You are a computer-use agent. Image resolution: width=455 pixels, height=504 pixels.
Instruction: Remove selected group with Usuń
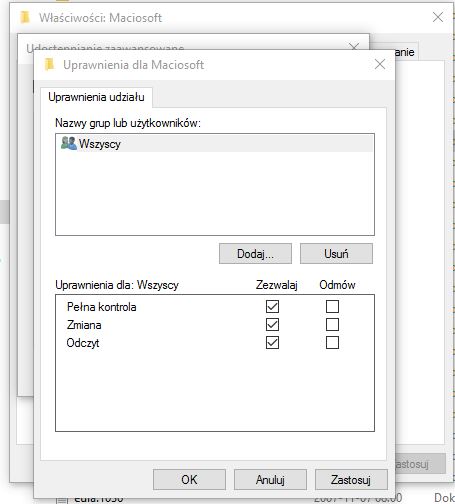pyautogui.click(x=336, y=254)
